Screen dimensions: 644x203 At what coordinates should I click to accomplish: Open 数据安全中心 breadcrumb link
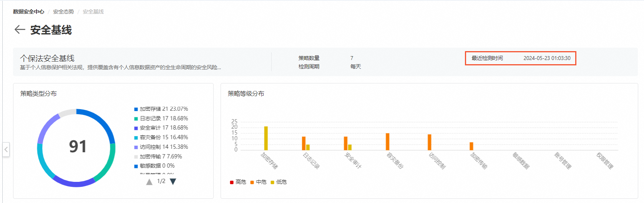tap(29, 12)
